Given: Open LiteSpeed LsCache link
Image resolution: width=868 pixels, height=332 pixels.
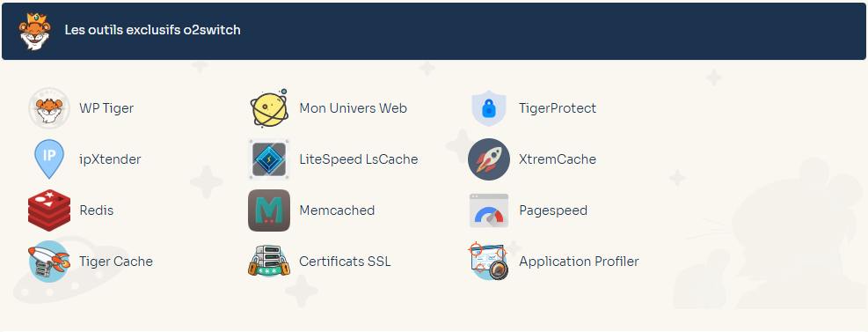Looking at the screenshot, I should click(359, 159).
